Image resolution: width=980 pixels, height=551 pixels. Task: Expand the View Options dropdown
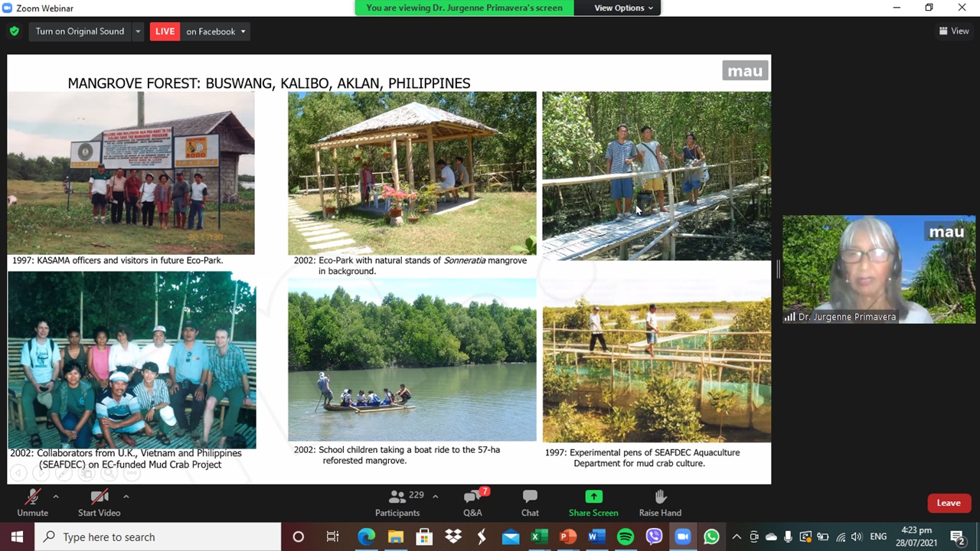pyautogui.click(x=624, y=8)
